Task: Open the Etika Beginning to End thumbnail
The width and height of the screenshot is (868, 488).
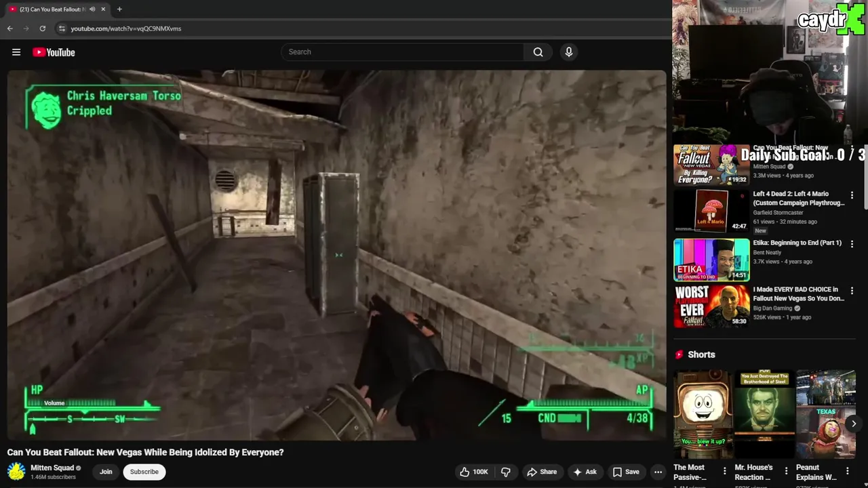Action: click(x=711, y=260)
